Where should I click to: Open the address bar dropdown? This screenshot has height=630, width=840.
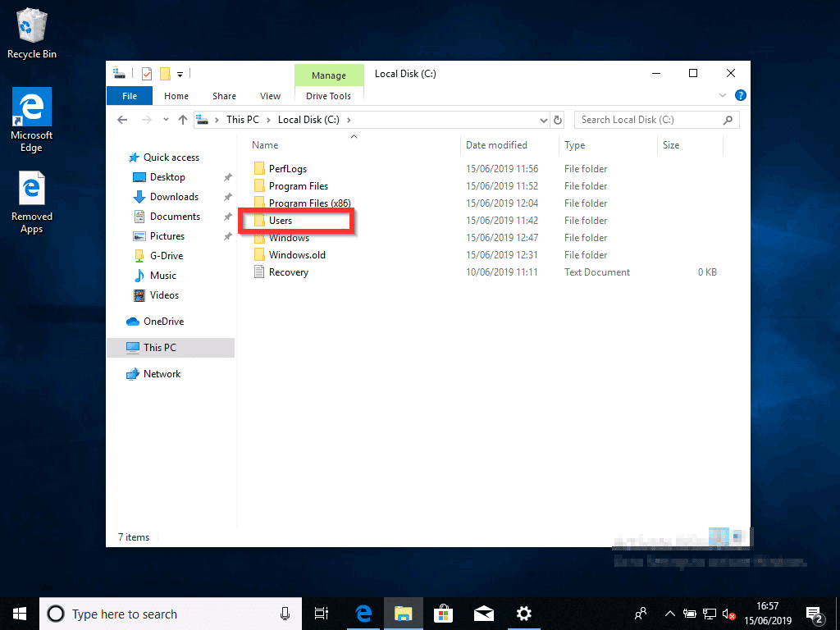click(x=543, y=120)
